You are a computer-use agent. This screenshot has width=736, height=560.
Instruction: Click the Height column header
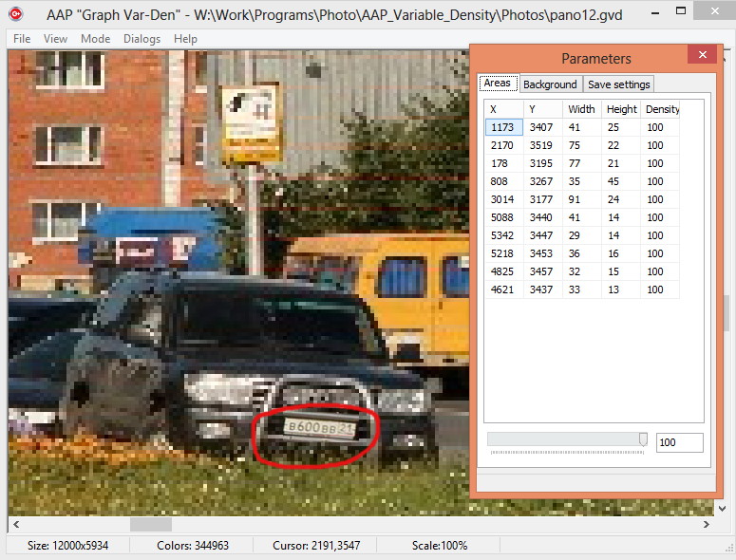tap(620, 109)
